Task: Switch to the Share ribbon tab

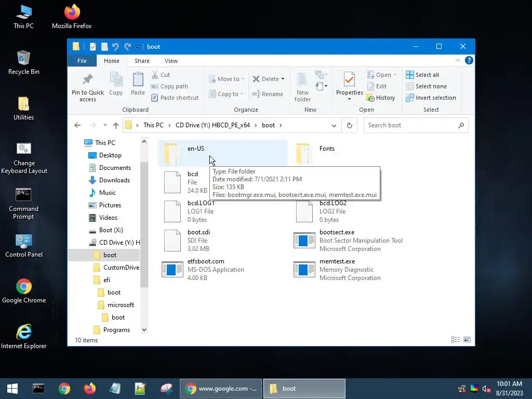Action: point(142,61)
